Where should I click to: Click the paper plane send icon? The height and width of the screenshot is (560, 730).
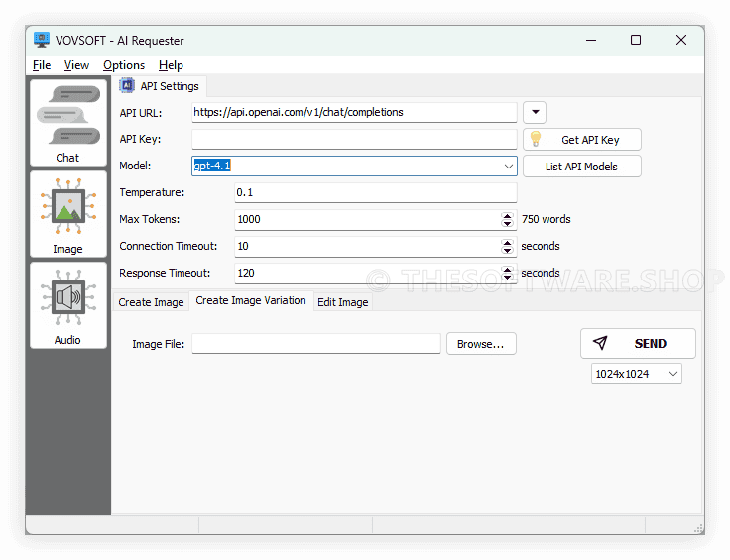600,343
